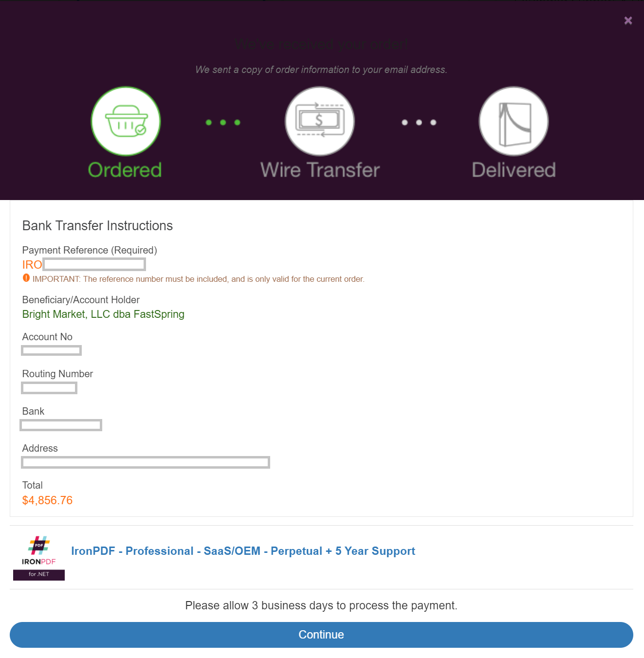Image resolution: width=644 pixels, height=658 pixels.
Task: Select the Account No field
Action: [x=51, y=350]
